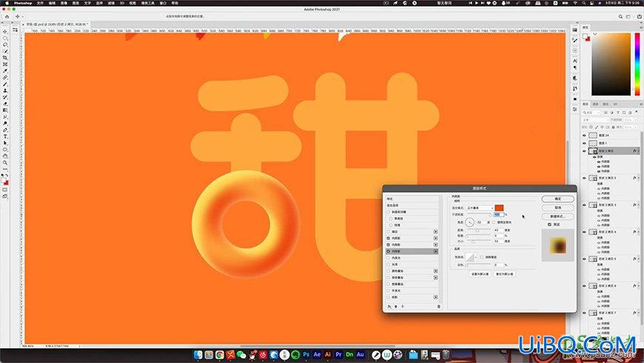Select the Crop tool

pos(5,58)
